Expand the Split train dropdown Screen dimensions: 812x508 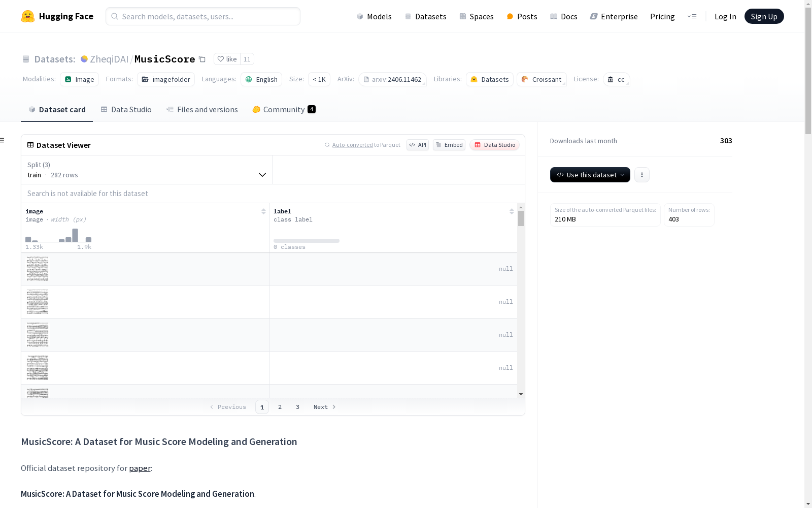click(147, 170)
